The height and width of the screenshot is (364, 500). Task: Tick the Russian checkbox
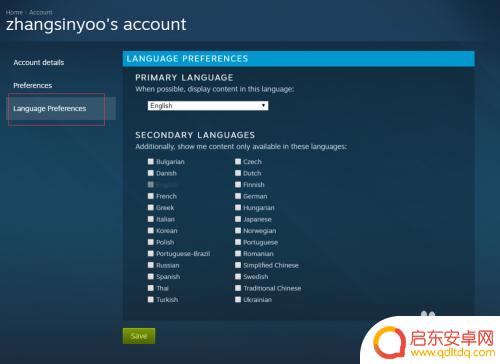coord(151,265)
